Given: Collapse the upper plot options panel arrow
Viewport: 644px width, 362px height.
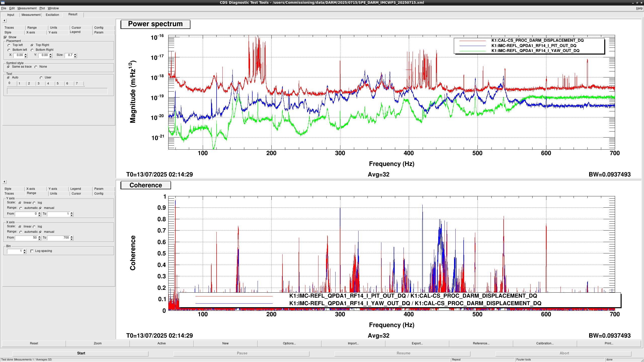Looking at the screenshot, I should pyautogui.click(x=5, y=21).
